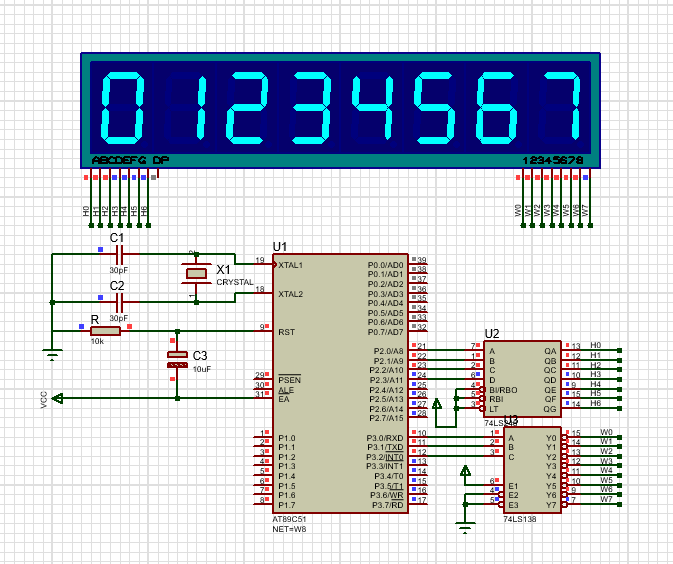Click the P0.0/AD0 pin label
Image resolution: width=673 pixels, height=564 pixels.
point(385,265)
